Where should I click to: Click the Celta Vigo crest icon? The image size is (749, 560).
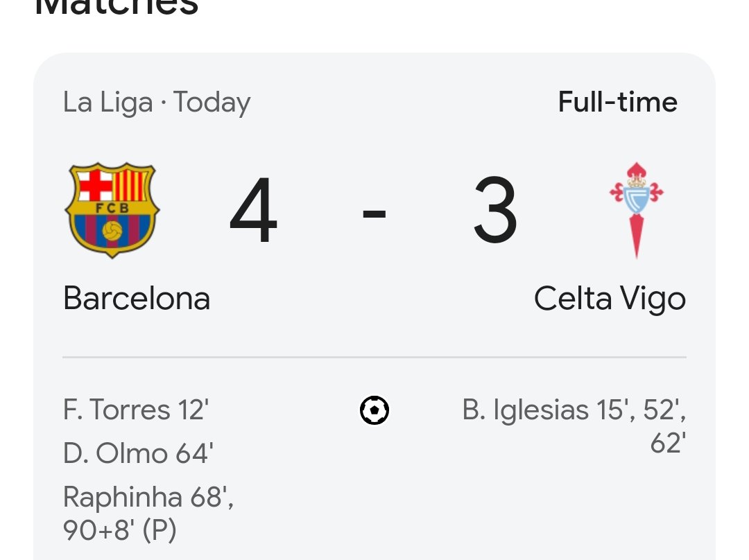click(x=636, y=210)
